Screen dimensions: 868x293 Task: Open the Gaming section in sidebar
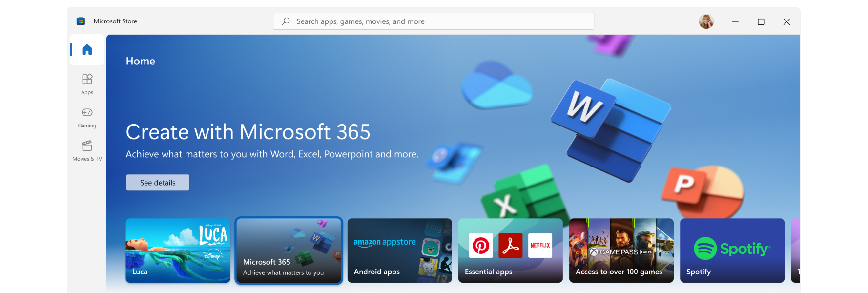tap(87, 117)
